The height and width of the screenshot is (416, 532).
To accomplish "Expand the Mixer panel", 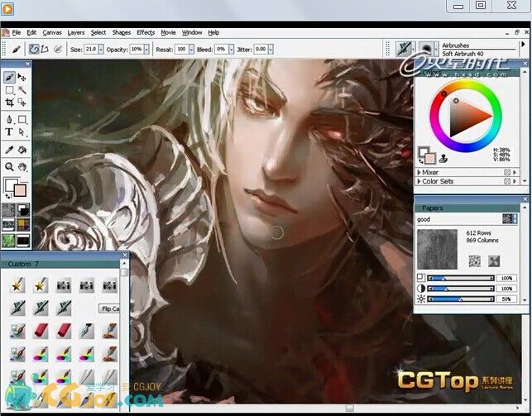I will pyautogui.click(x=420, y=173).
